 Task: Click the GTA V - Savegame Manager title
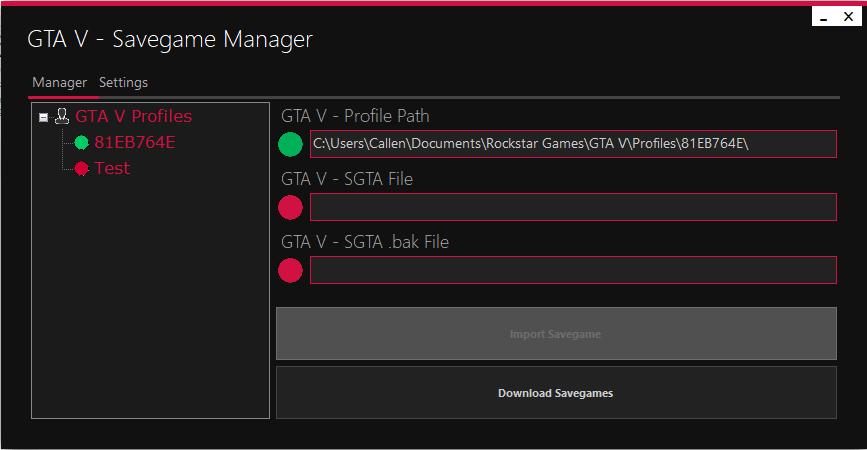point(170,39)
